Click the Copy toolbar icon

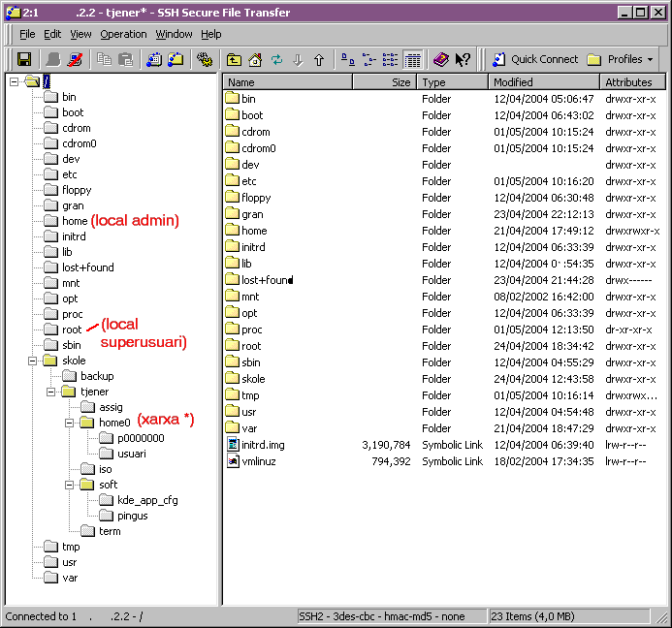(104, 59)
